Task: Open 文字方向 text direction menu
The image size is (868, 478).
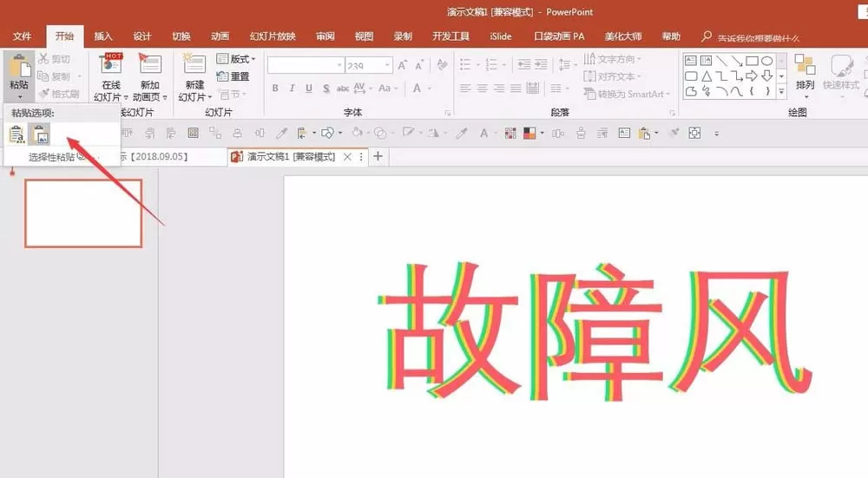Action: point(612,59)
